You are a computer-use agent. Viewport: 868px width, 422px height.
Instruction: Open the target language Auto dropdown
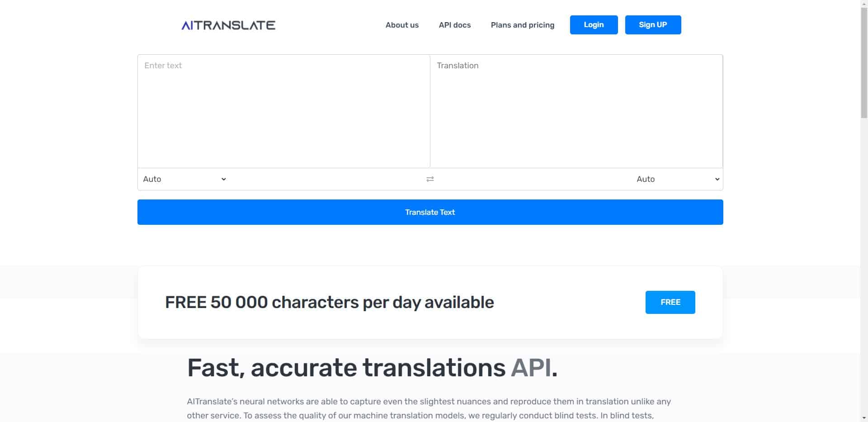(676, 179)
